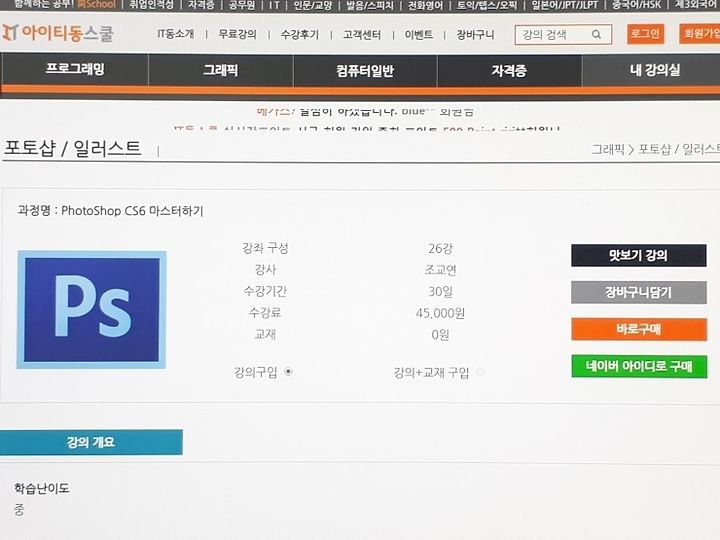Viewport: 720px width, 540px height.
Task: Click the 맛보기 강의 button
Action: click(639, 255)
